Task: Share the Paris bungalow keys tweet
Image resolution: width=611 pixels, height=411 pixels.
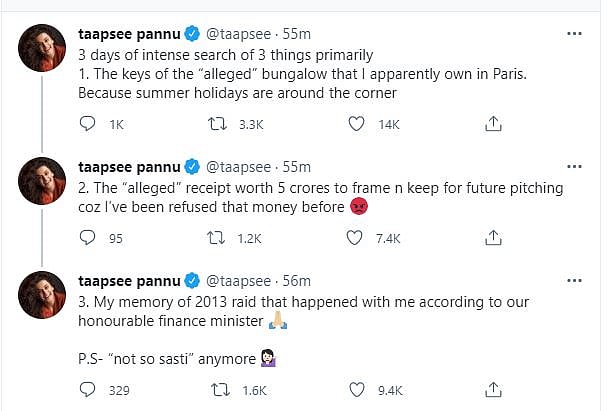Action: (492, 124)
